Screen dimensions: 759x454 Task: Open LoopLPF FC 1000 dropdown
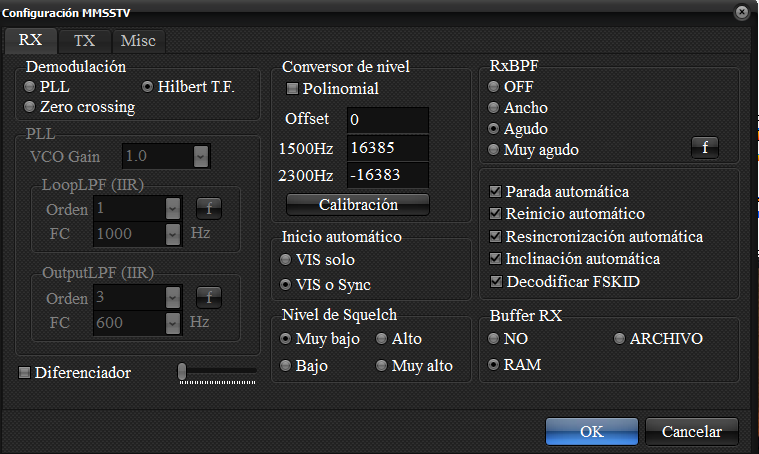pyautogui.click(x=173, y=234)
